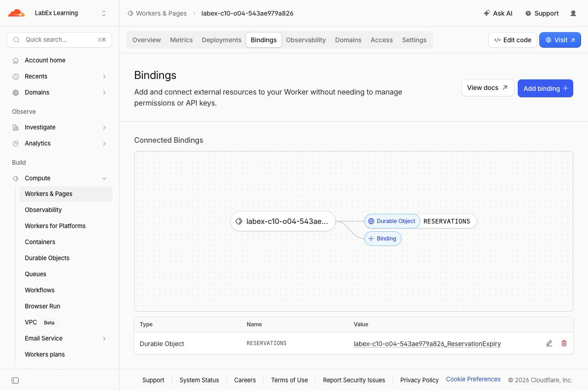The image size is (588, 391).
Task: Click the Domains globe icon in sidebar
Action: point(16,92)
